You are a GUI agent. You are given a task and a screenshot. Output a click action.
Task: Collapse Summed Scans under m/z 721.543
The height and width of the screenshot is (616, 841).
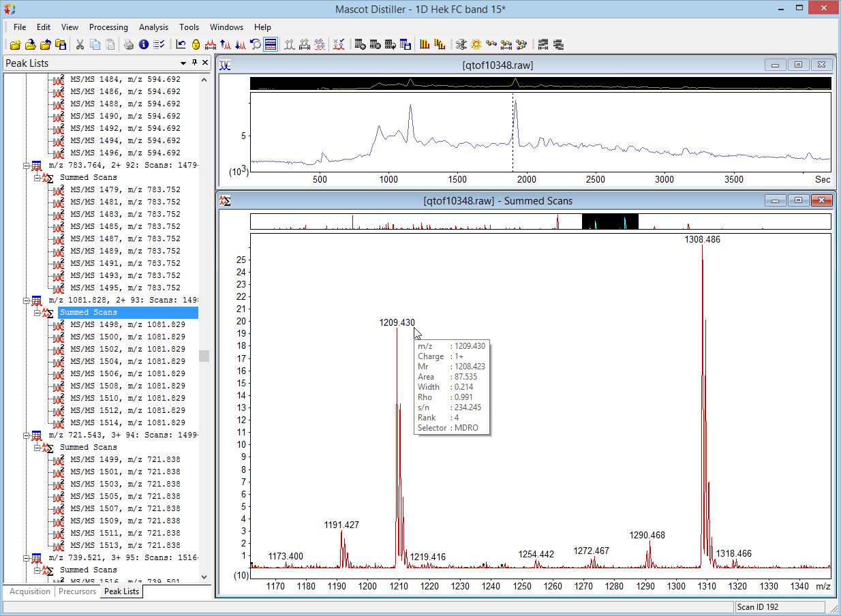click(x=37, y=447)
